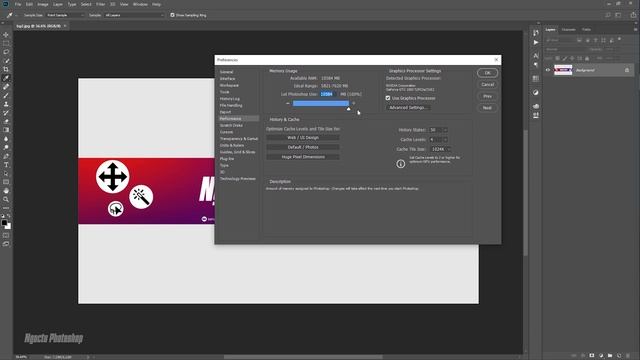Select the Eraser tool

6,121
